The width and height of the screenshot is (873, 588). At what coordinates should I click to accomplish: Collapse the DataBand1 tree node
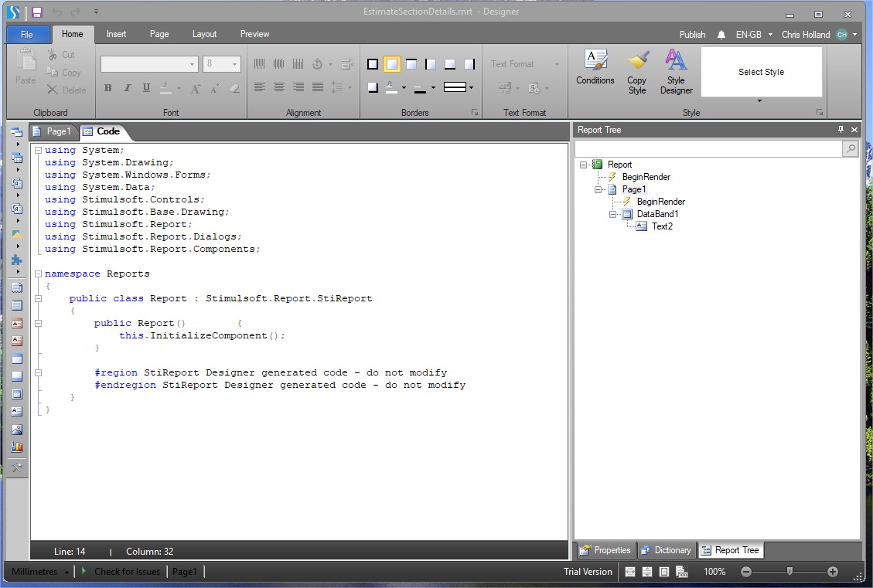point(612,214)
